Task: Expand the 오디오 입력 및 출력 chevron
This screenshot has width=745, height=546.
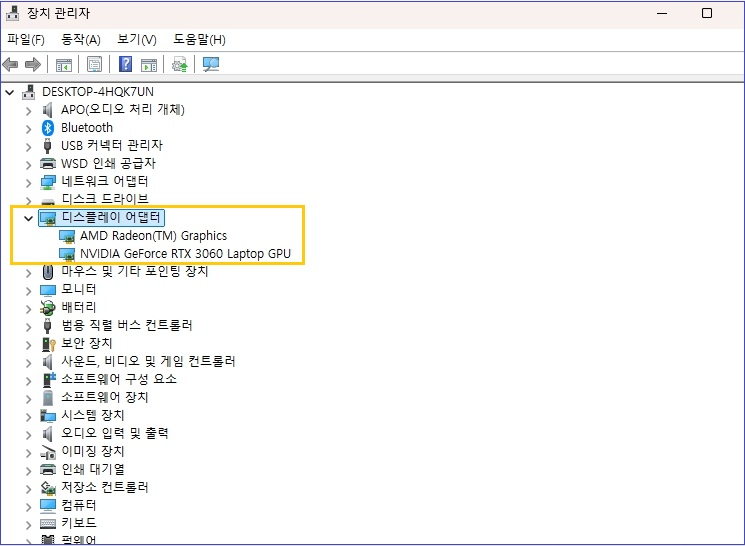Action: pyautogui.click(x=29, y=435)
